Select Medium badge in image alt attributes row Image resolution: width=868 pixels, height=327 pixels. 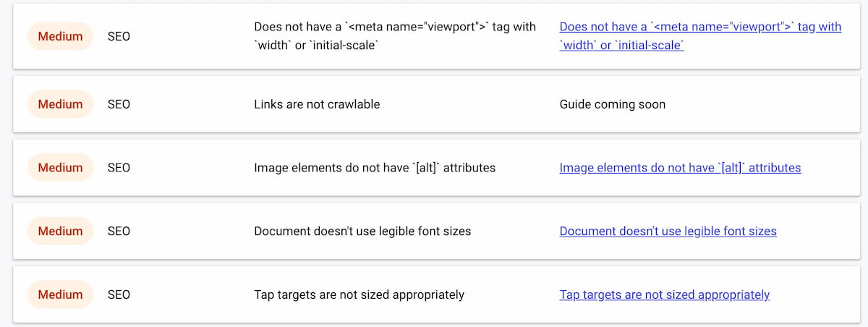[60, 168]
